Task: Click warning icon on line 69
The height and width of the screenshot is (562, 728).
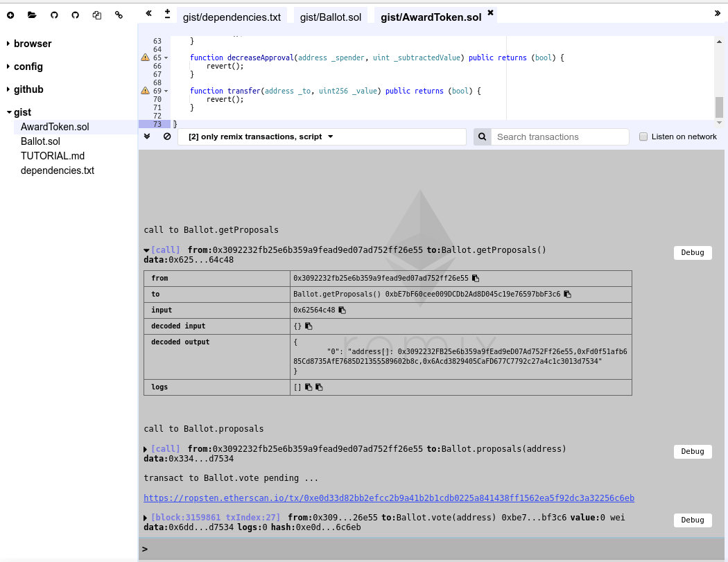Action: [145, 91]
